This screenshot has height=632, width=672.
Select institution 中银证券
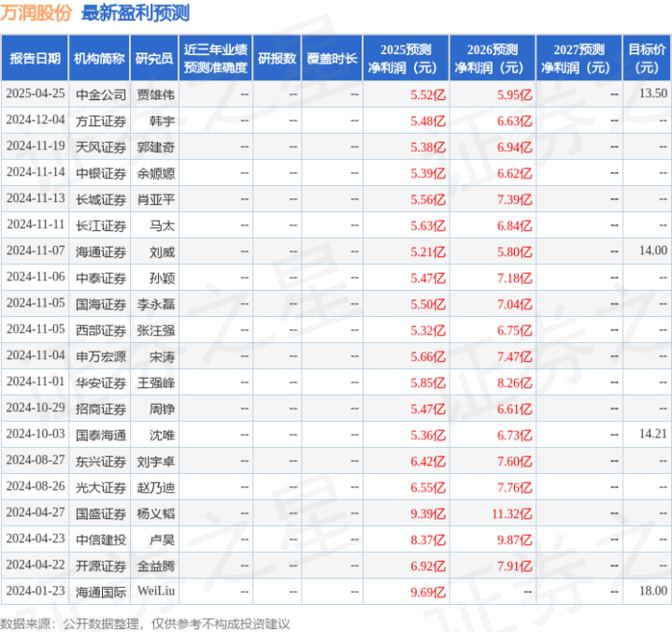tap(101, 174)
